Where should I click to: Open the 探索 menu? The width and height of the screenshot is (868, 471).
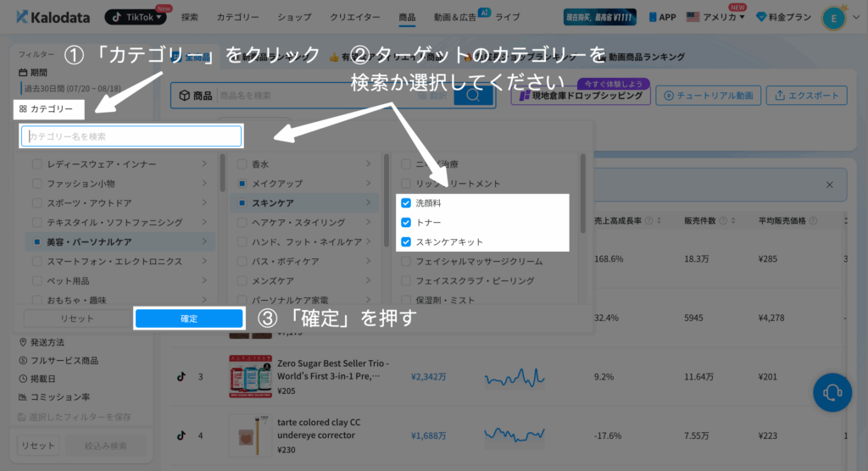point(189,17)
